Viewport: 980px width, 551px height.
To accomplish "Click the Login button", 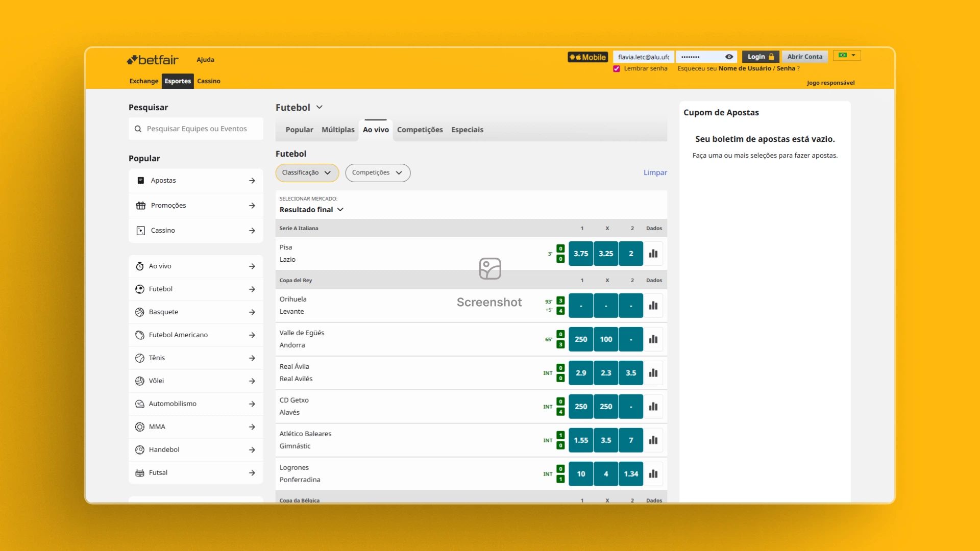I will 760,57.
